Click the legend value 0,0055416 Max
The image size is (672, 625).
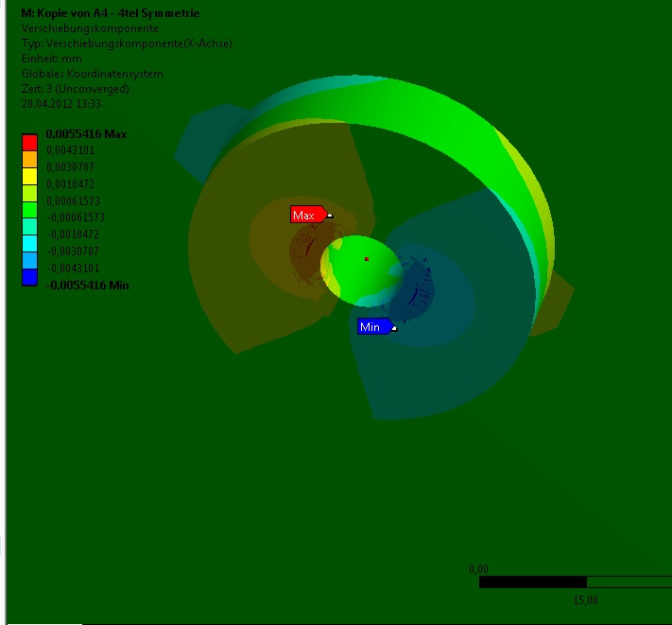click(x=86, y=134)
